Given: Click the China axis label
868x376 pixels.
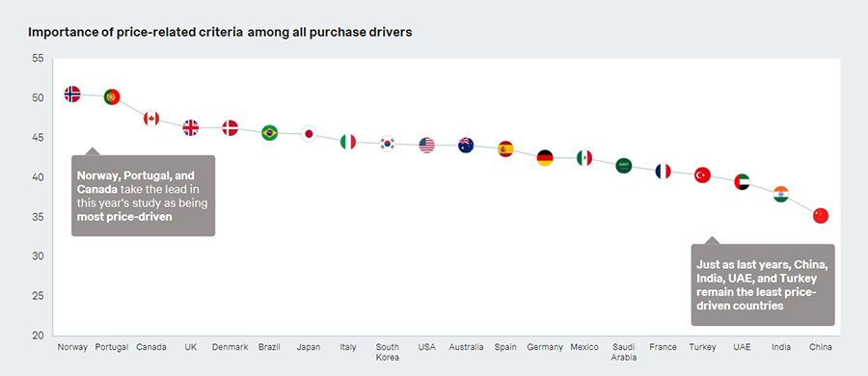Looking at the screenshot, I should [821, 347].
